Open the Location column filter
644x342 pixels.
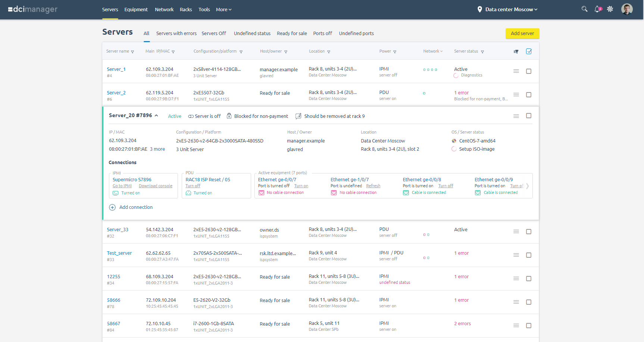pos(329,52)
